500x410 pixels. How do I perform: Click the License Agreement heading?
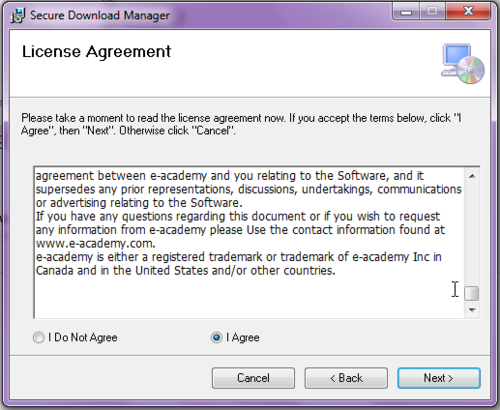click(x=96, y=52)
